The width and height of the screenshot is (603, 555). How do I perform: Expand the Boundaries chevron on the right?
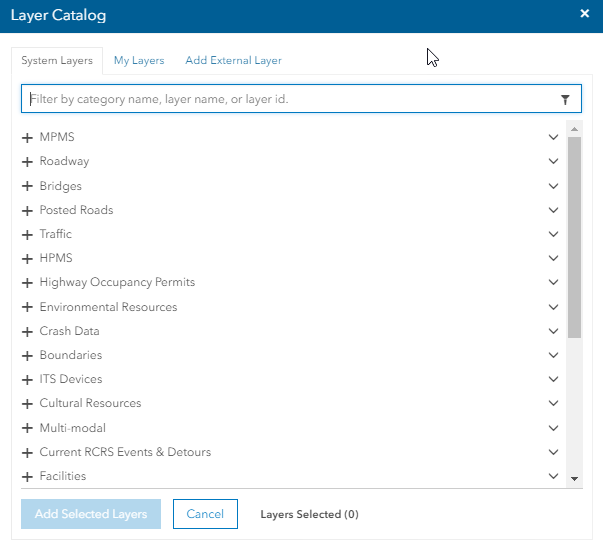(552, 355)
